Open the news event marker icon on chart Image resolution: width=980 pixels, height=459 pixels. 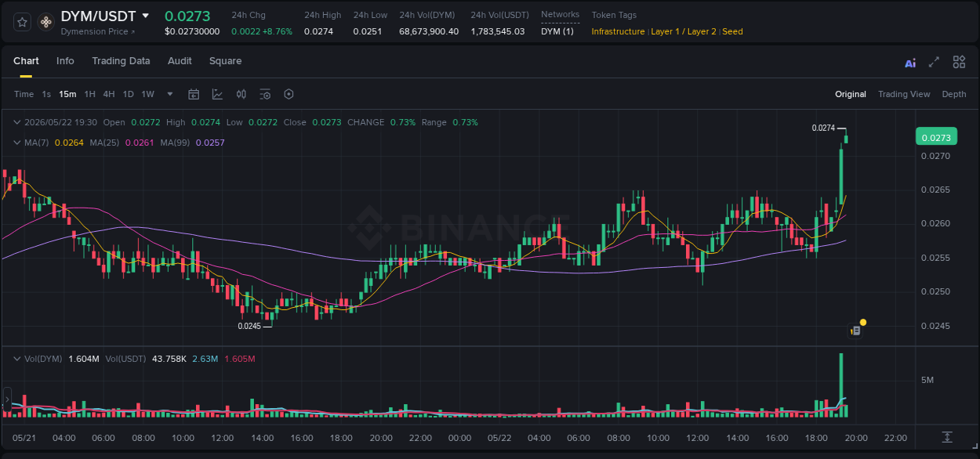[856, 331]
